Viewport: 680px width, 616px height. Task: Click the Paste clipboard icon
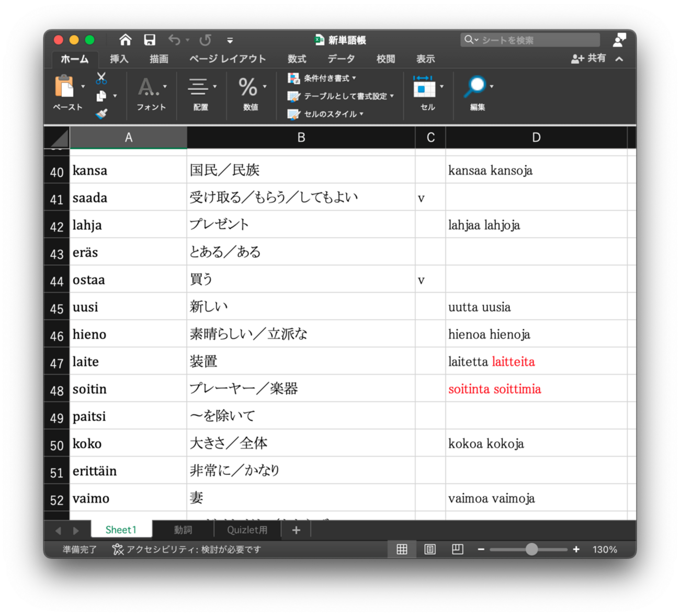click(65, 86)
